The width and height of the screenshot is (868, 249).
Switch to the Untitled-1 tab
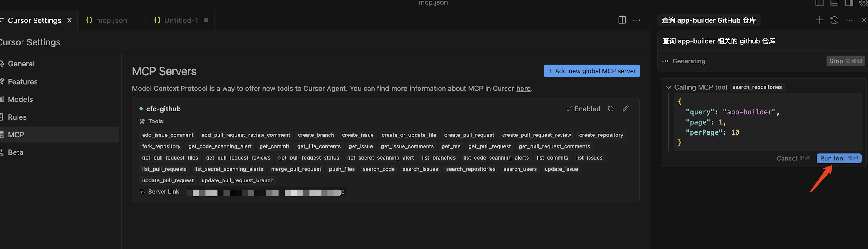[181, 20]
